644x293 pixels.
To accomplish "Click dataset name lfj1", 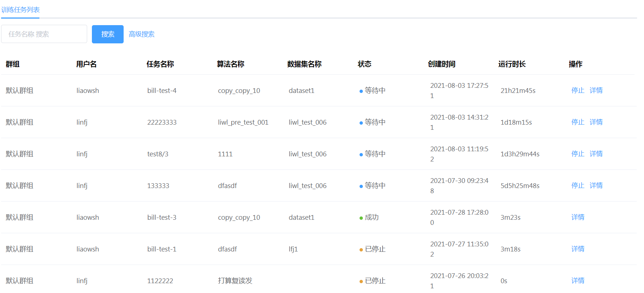I will [293, 249].
